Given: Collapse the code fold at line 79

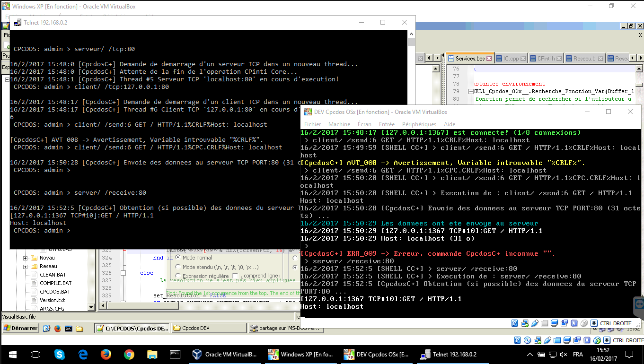Looking at the screenshot, I should click(471, 91).
